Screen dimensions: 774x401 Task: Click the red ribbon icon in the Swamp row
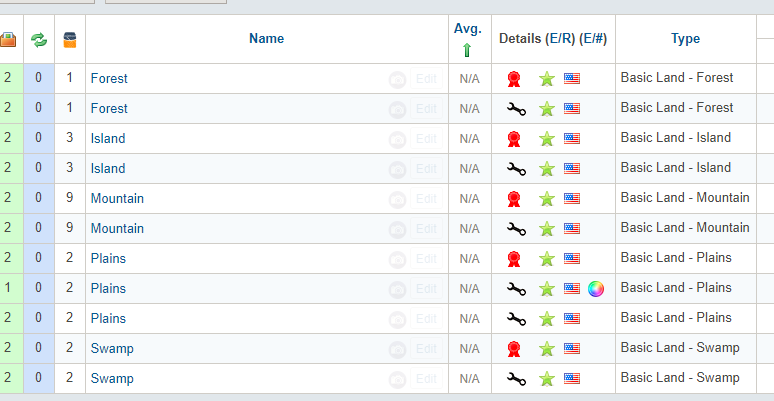pos(514,349)
